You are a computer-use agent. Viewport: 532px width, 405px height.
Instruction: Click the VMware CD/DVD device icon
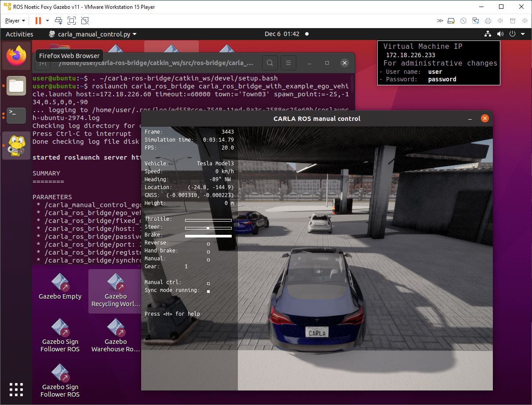click(463, 21)
